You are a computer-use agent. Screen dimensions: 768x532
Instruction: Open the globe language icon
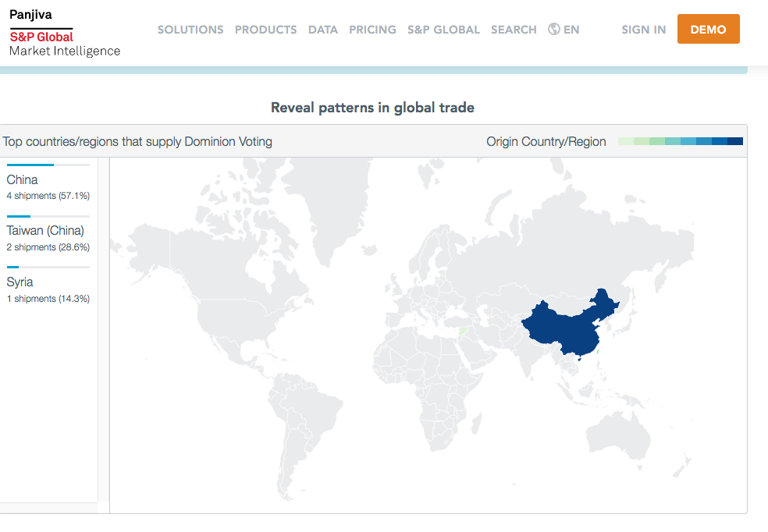coord(554,30)
